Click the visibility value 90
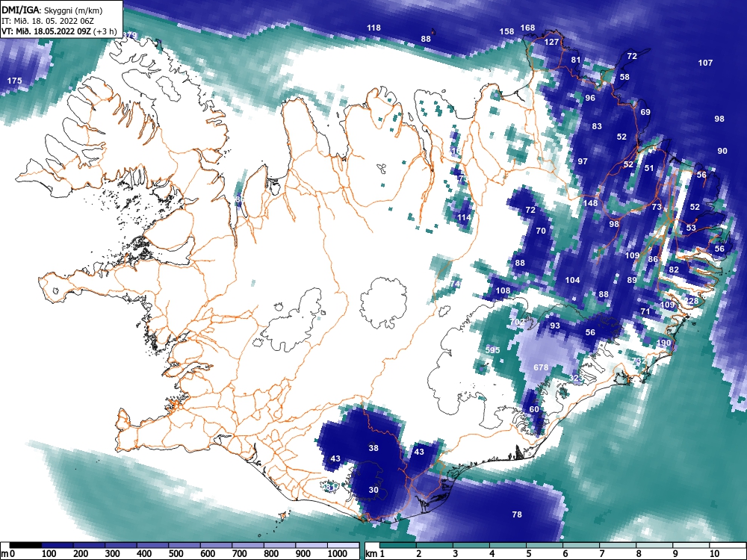This screenshot has height=560, width=747. pos(722,151)
